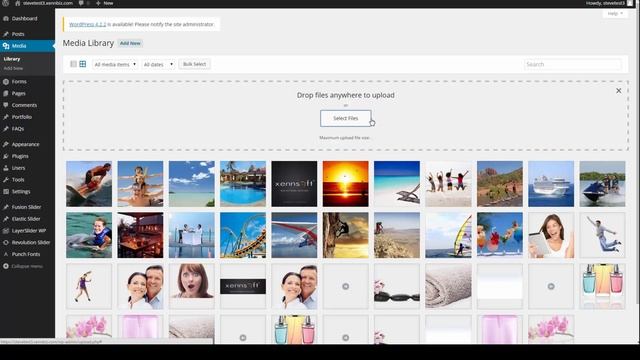Viewport: 640px width, 360px height.
Task: Select the jumping man thumbnail
Action: pyautogui.click(x=602, y=235)
